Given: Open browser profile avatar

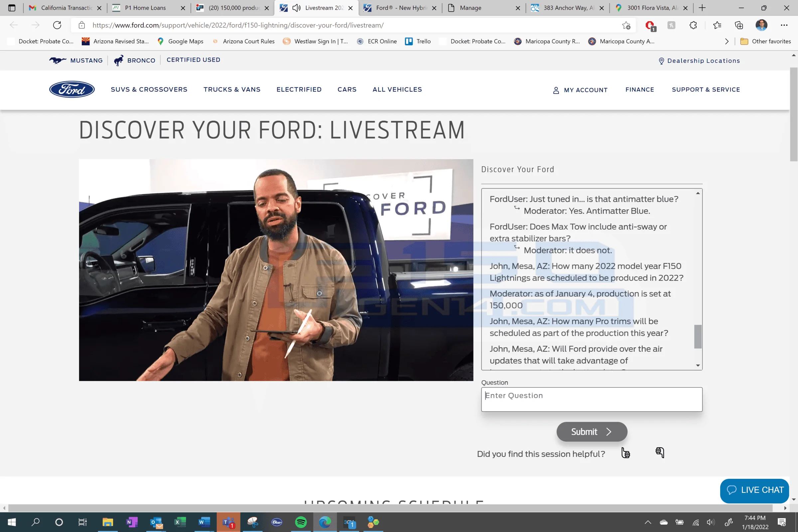Looking at the screenshot, I should pos(761,25).
